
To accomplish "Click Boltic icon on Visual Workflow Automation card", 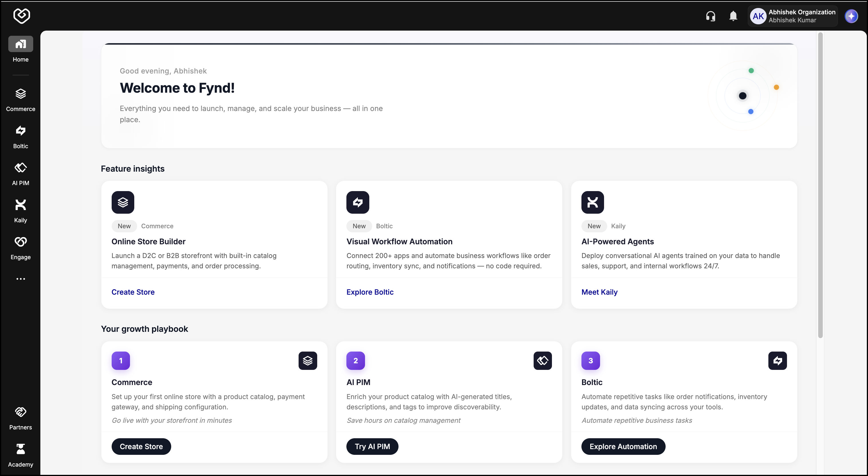I will [358, 202].
